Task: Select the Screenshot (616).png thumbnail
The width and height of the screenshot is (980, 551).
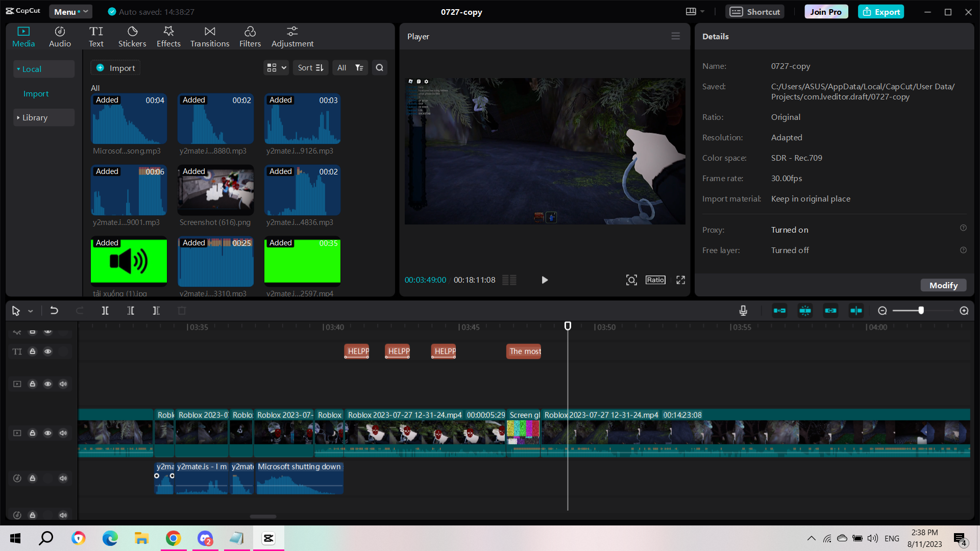Action: (x=215, y=190)
